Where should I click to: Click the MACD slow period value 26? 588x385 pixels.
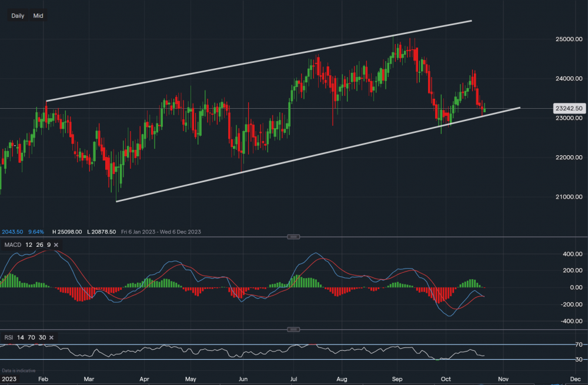[39, 244]
